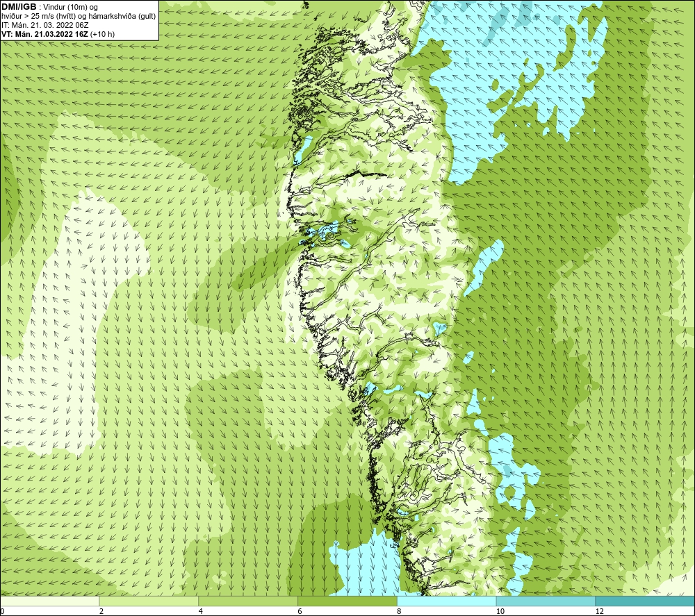Click the 'IT: Mán. 21. 03. 2022 06Z' line
This screenshot has height=616, width=695.
pos(45,25)
